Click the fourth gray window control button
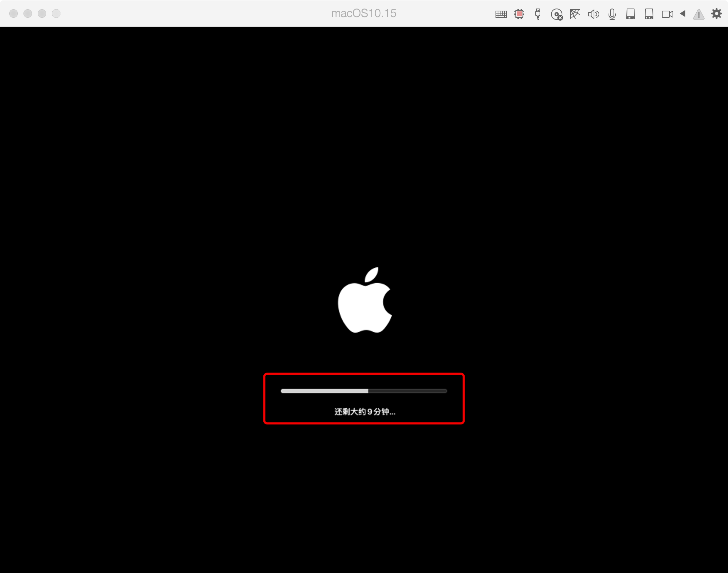The image size is (728, 573). [x=56, y=14]
